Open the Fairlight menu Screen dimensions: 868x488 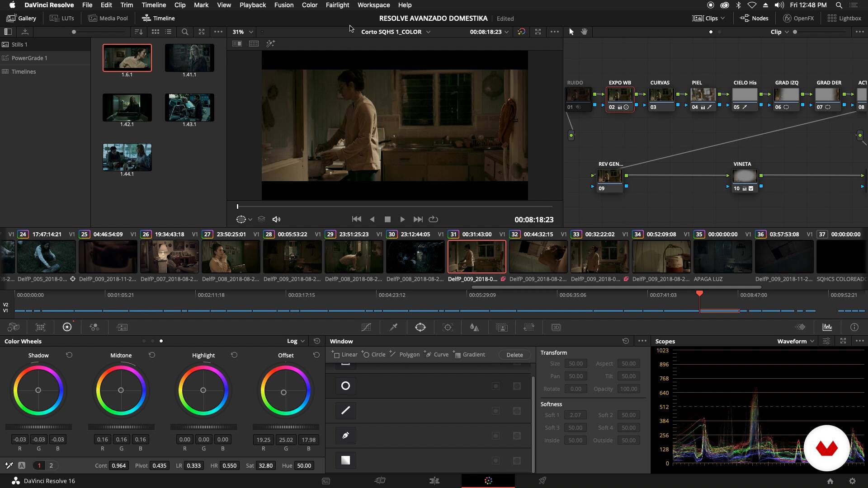[x=337, y=5]
